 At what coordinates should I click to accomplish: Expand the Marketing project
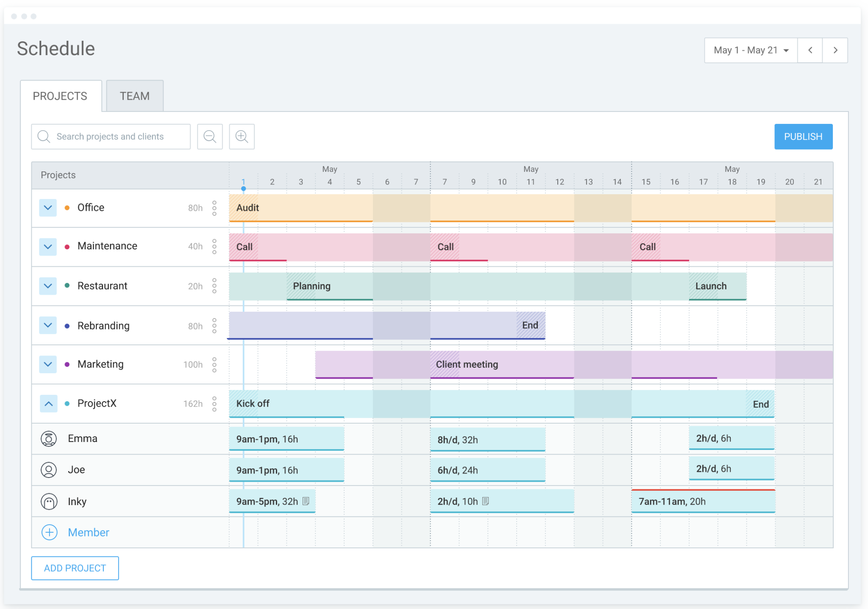pyautogui.click(x=47, y=364)
